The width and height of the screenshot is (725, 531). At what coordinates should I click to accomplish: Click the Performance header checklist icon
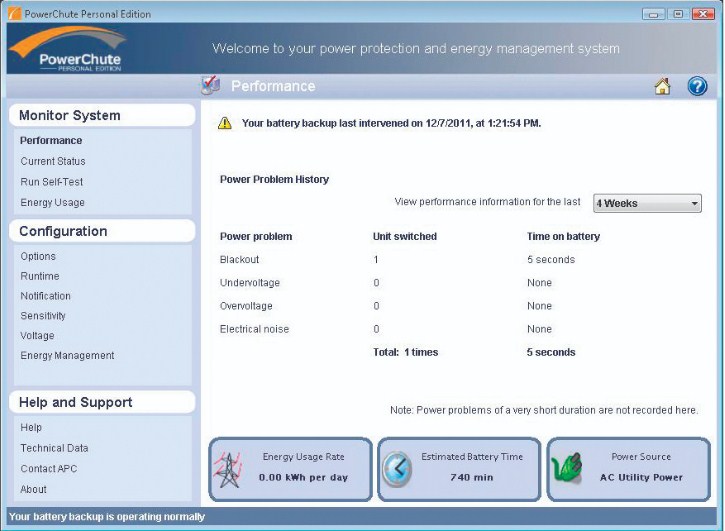tap(211, 86)
